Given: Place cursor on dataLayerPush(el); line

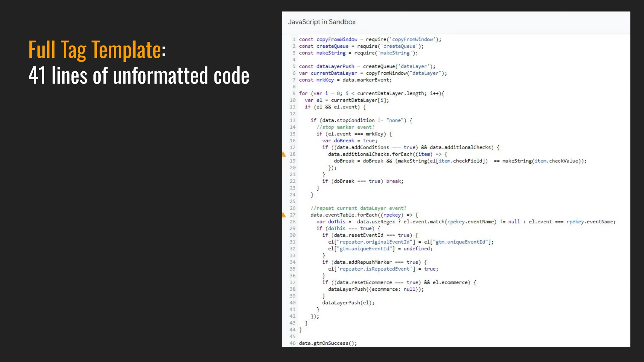Looking at the screenshot, I should pos(348,303).
